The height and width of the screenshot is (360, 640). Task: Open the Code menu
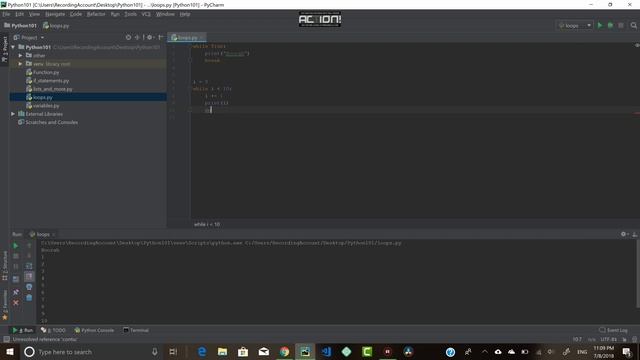(x=76, y=14)
